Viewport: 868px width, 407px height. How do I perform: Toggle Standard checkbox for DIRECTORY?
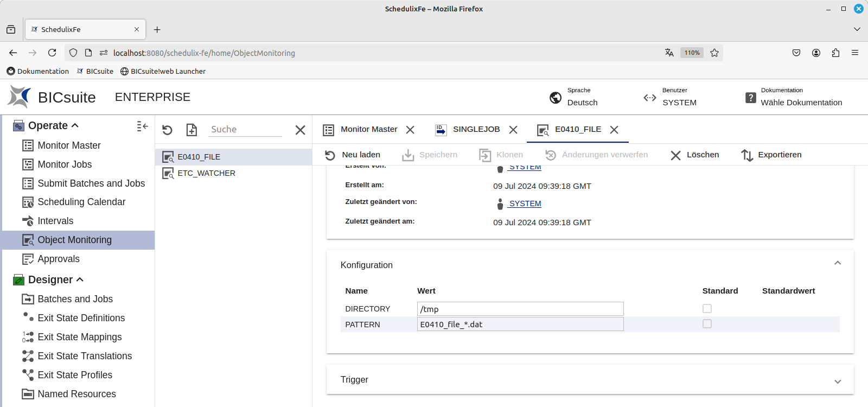pos(707,308)
